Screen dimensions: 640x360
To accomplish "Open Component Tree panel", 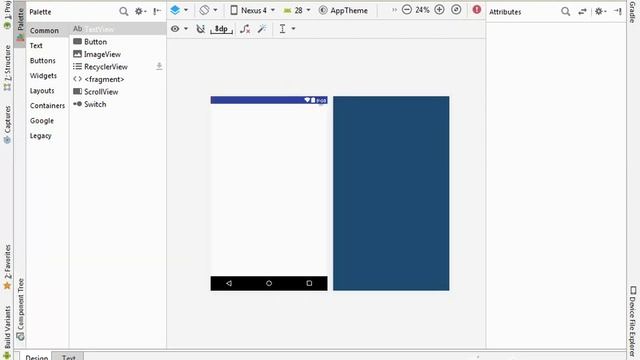I will pos(20,309).
